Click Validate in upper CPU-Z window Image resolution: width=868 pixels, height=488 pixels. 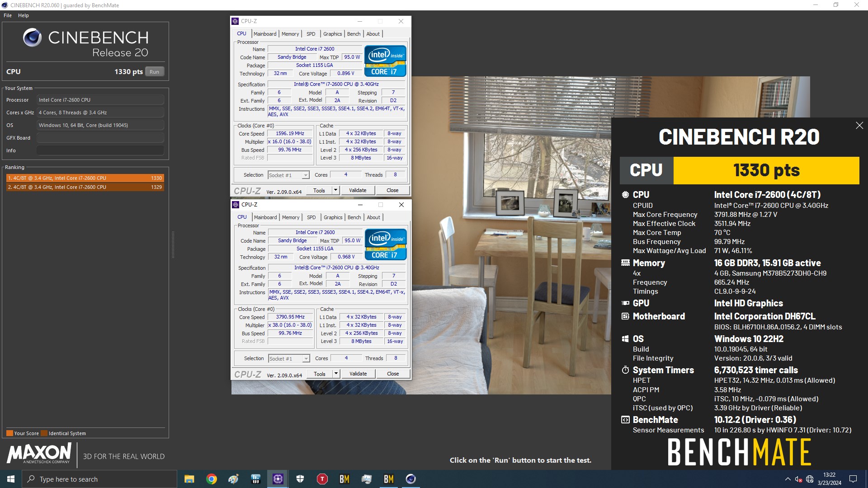[x=358, y=191]
